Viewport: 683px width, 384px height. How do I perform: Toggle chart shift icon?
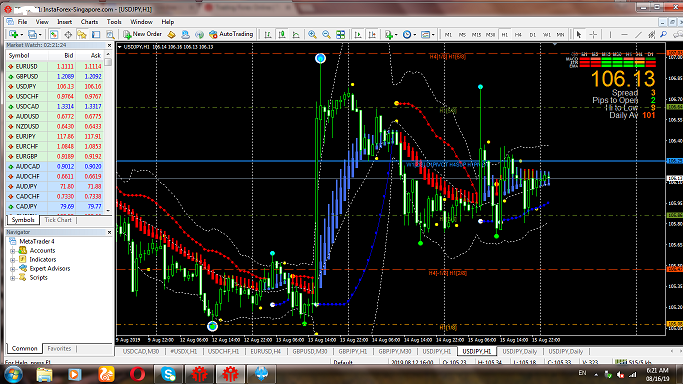(372, 34)
